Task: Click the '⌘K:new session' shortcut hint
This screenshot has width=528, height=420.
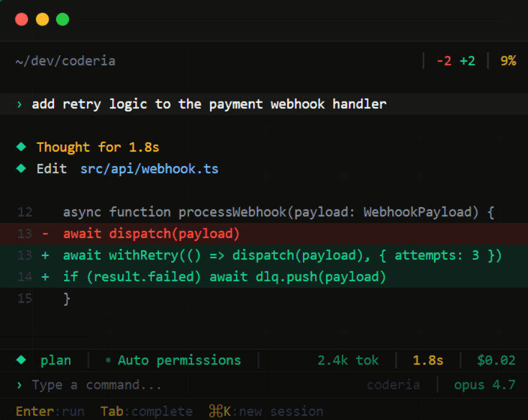Action: 266,411
